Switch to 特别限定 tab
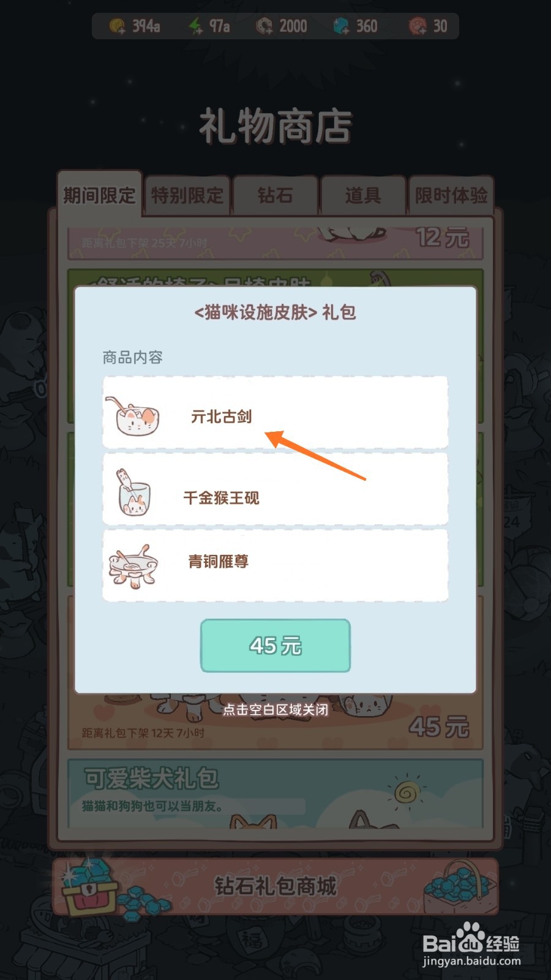Image resolution: width=551 pixels, height=980 pixels. coord(187,195)
